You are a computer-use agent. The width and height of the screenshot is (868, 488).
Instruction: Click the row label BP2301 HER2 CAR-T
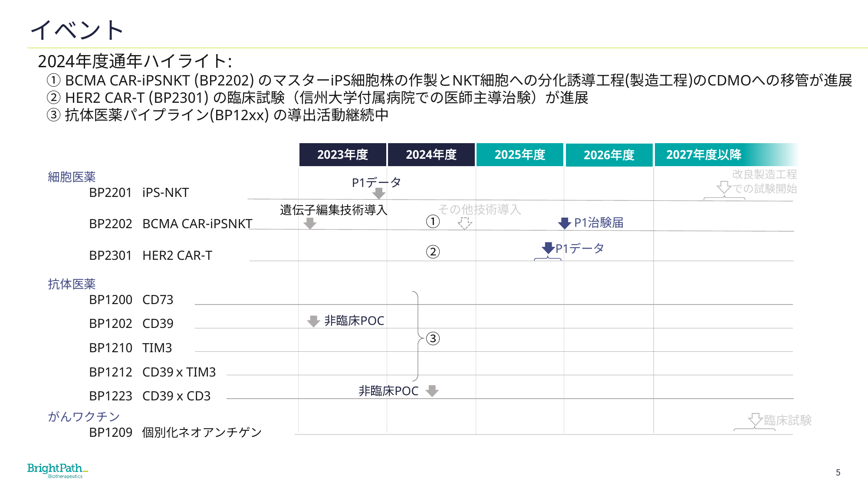[x=151, y=255]
